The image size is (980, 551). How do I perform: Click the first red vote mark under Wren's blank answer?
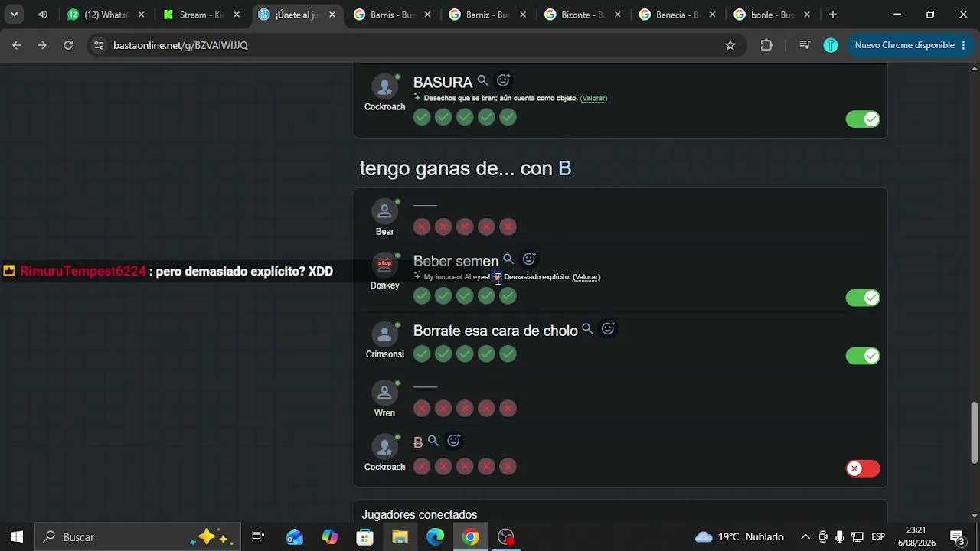pyautogui.click(x=422, y=408)
